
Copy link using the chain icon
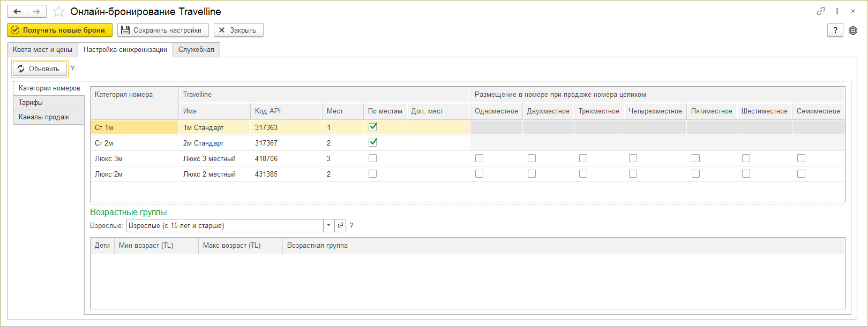821,11
